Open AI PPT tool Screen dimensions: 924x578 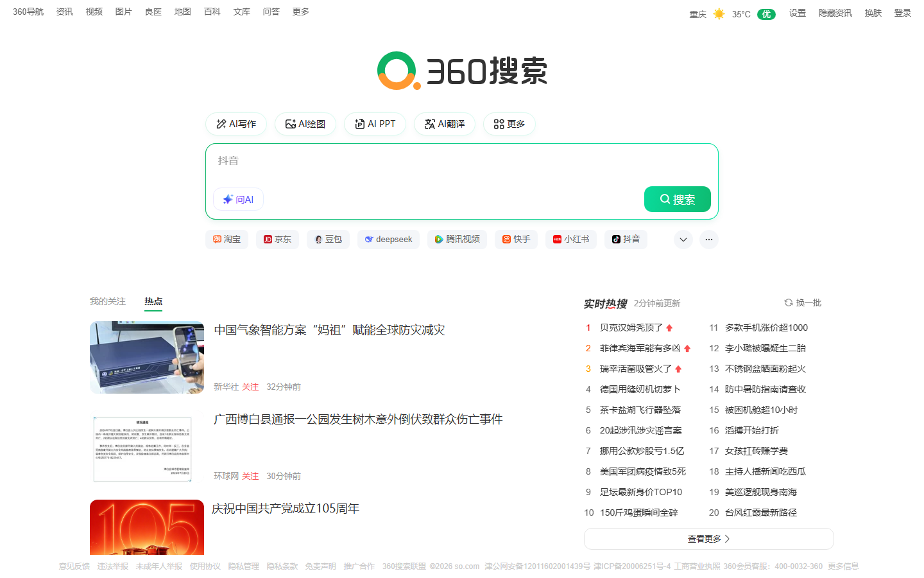(375, 124)
